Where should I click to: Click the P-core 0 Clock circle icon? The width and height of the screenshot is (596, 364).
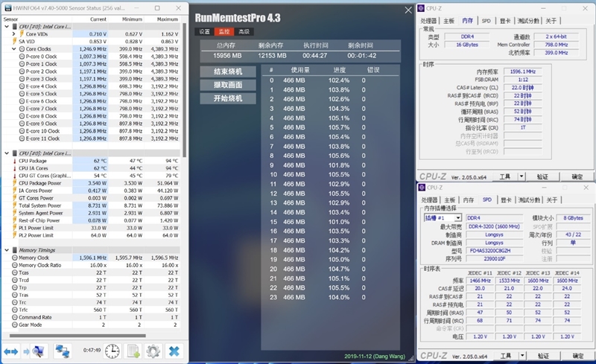click(22, 57)
